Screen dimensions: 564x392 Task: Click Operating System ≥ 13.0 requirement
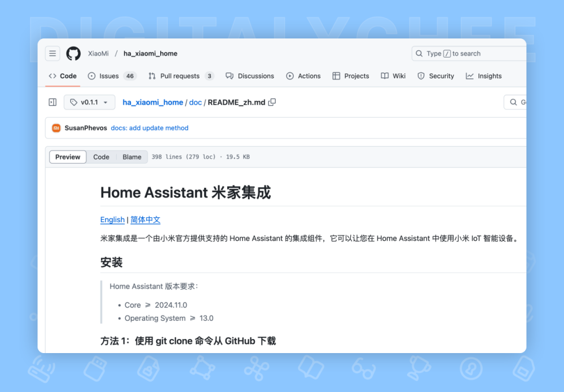(169, 318)
